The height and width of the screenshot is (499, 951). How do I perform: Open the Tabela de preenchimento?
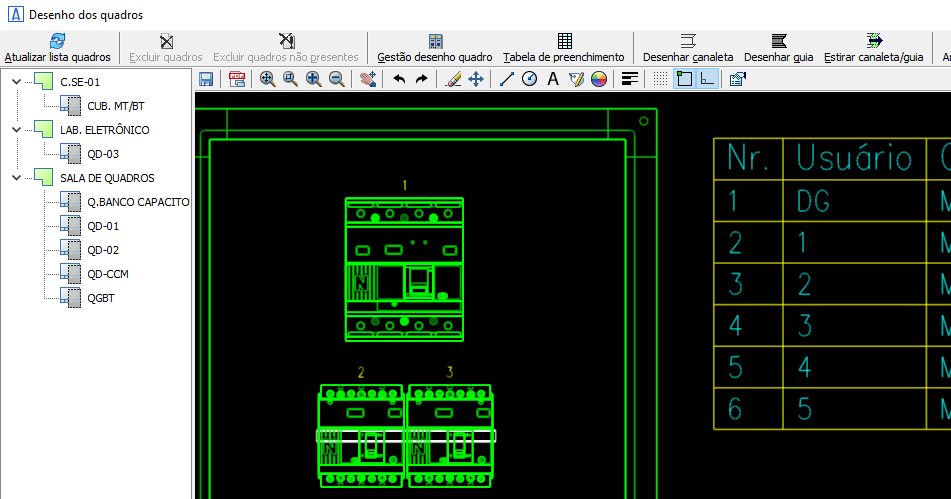(564, 49)
